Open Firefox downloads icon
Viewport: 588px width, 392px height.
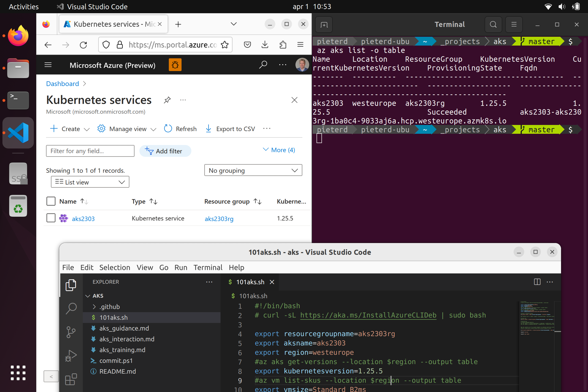(265, 45)
